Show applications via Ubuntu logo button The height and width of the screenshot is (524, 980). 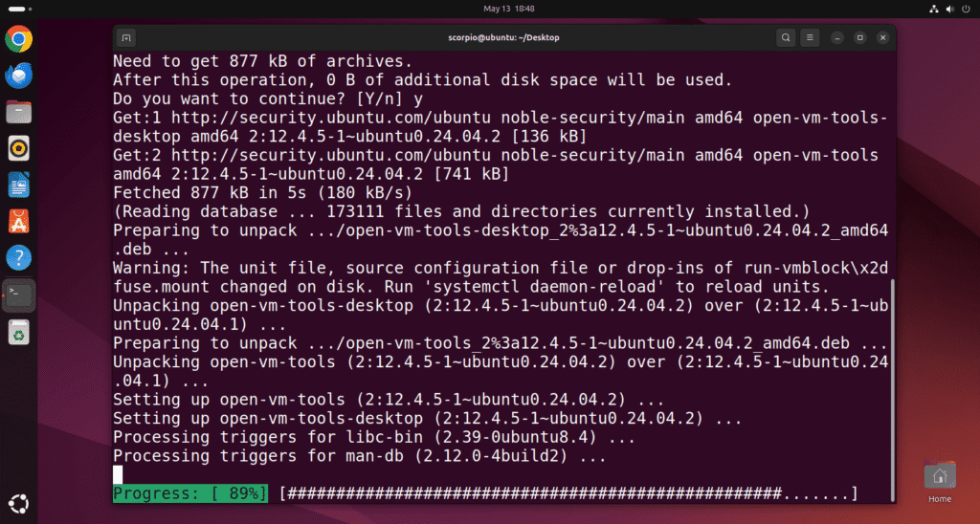pos(19,503)
